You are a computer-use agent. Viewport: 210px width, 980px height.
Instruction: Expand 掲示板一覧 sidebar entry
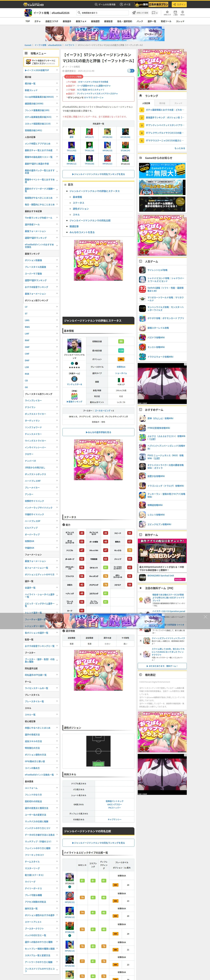[x=41, y=84]
